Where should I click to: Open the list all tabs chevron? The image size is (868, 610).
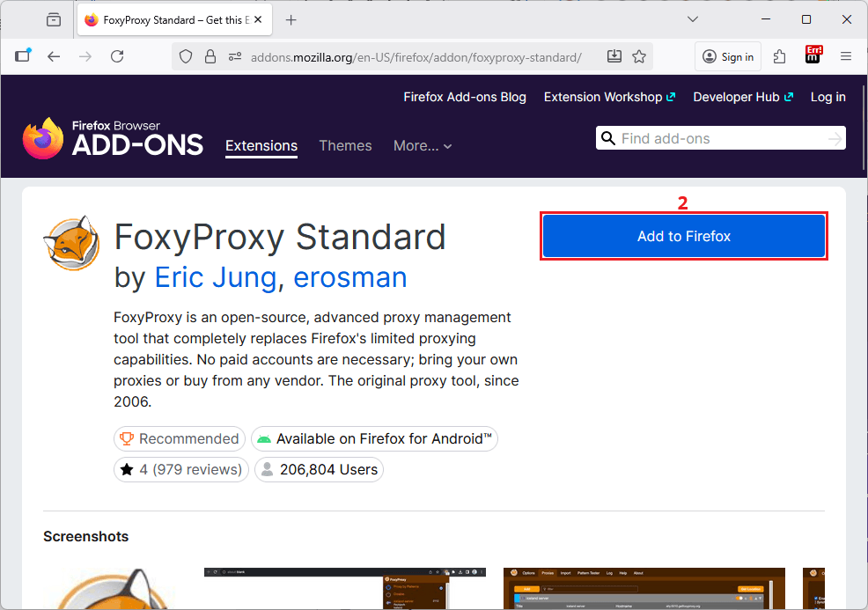pyautogui.click(x=693, y=19)
